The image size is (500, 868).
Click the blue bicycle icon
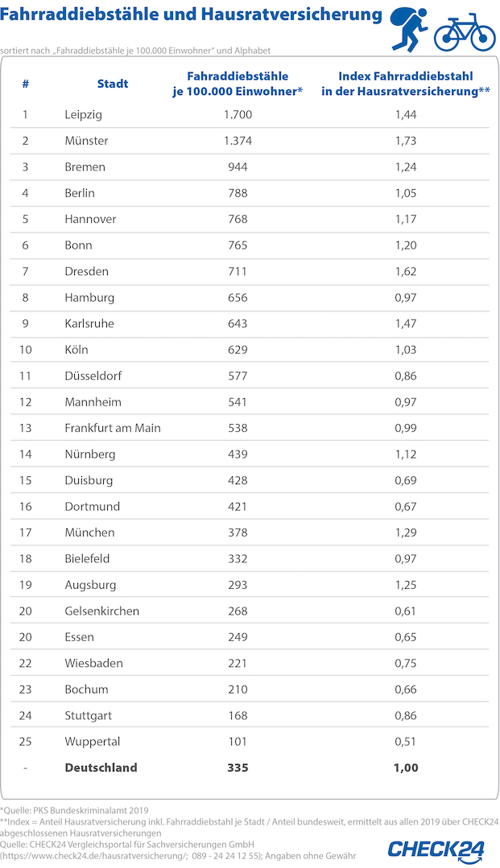click(x=465, y=32)
